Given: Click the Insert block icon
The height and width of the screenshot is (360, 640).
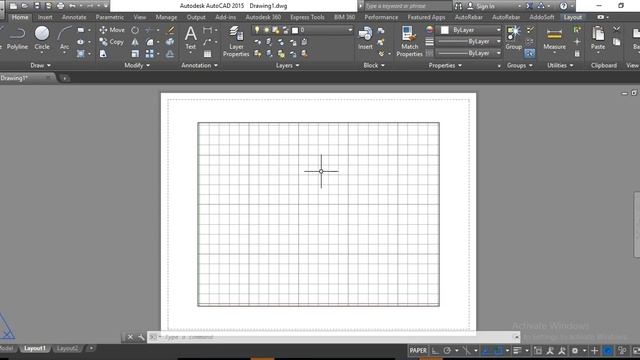Looking at the screenshot, I should [365, 38].
